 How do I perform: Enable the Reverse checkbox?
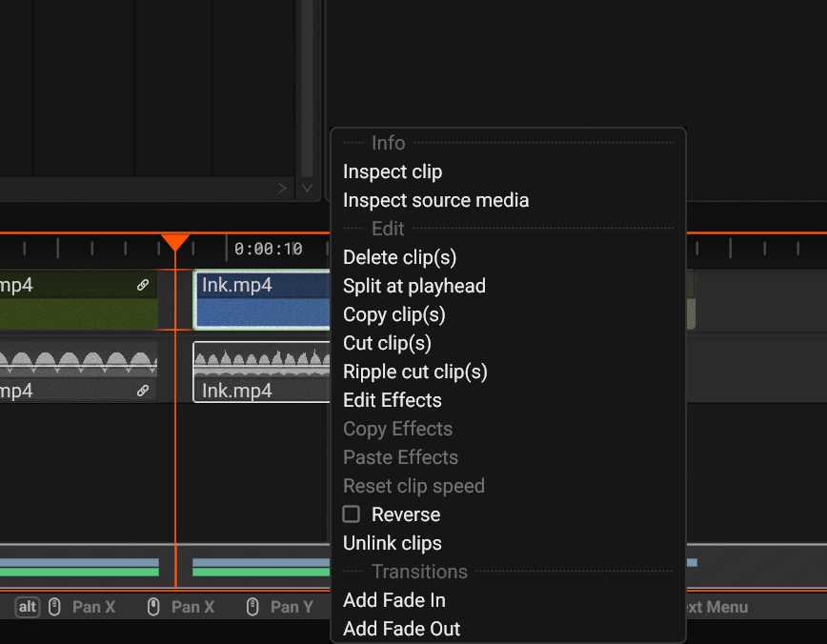352,513
